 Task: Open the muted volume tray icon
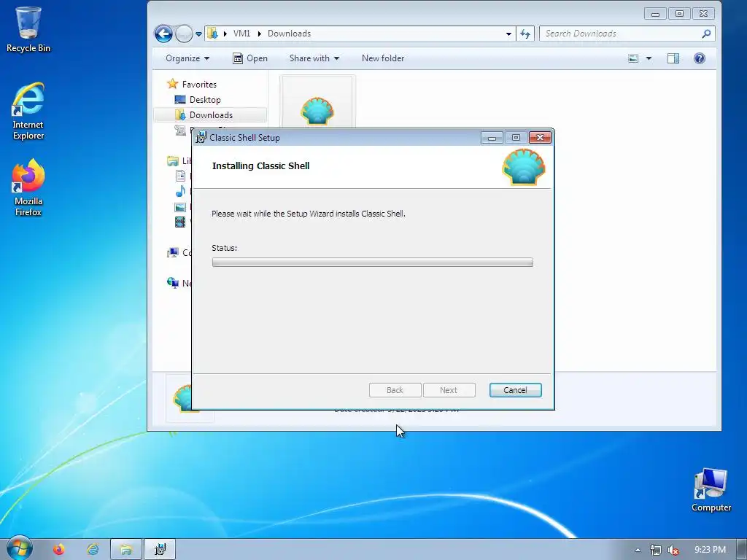click(x=673, y=550)
